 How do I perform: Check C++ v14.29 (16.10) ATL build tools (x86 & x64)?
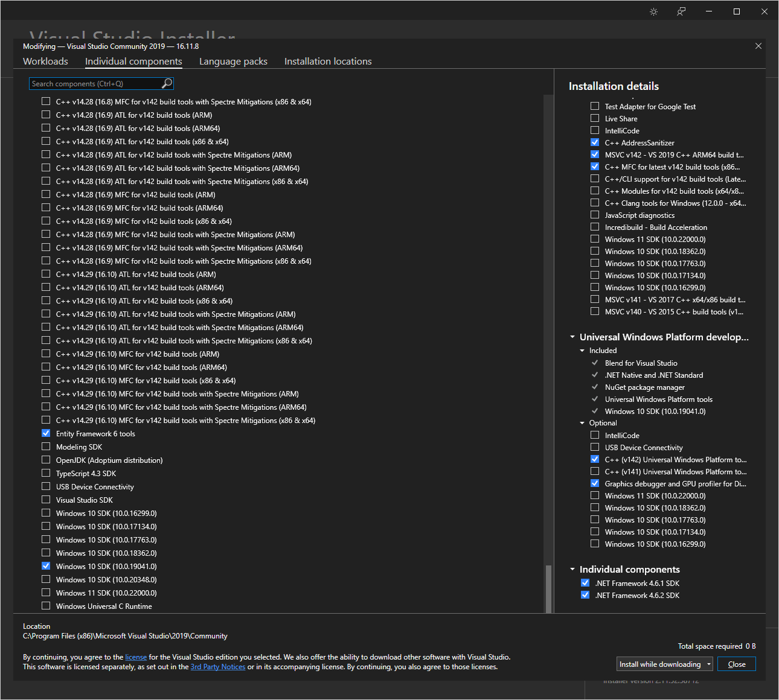coord(46,301)
